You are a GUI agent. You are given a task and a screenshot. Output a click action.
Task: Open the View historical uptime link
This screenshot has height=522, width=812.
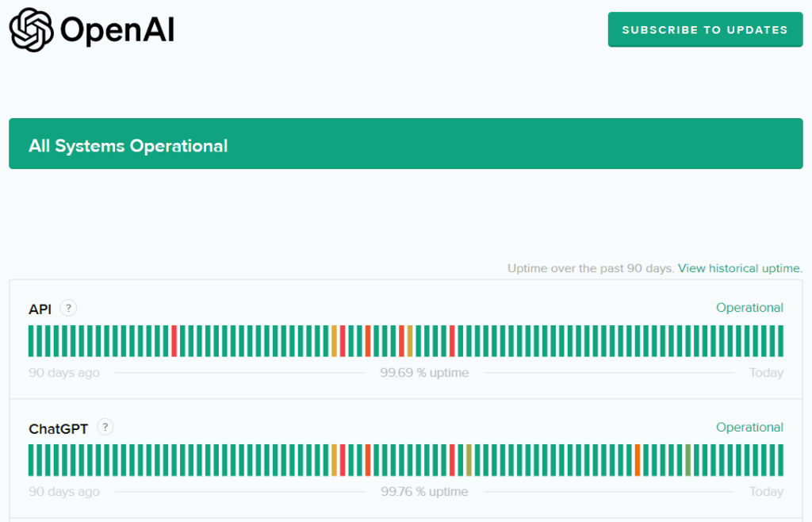tap(740, 268)
